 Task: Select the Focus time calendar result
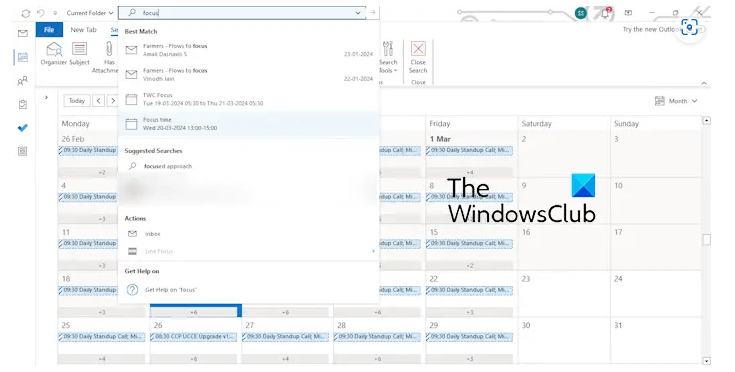tap(248, 124)
